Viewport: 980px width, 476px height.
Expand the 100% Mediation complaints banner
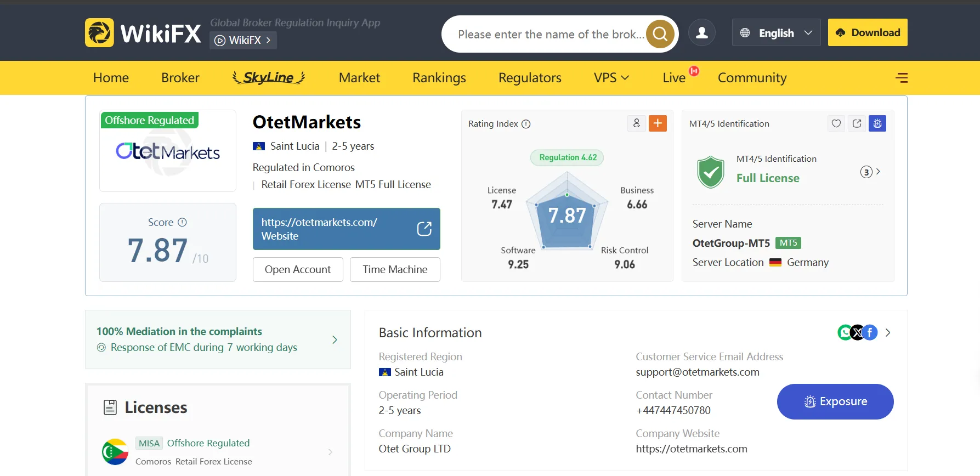(x=335, y=339)
